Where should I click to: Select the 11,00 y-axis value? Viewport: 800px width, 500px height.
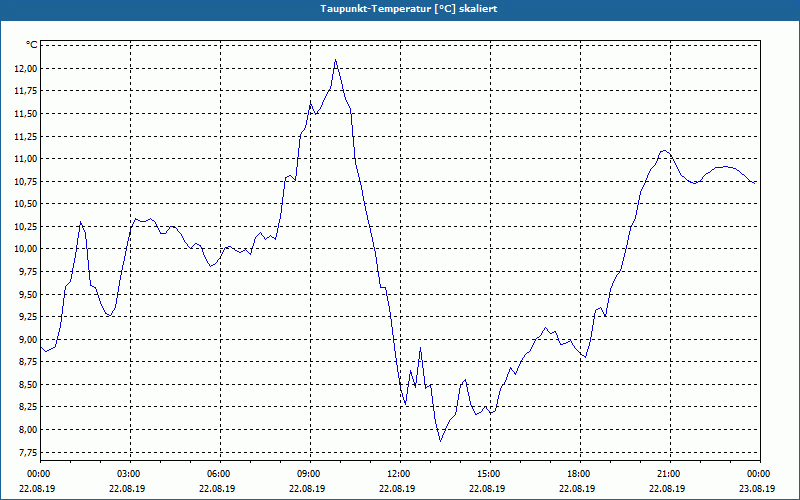coord(26,159)
